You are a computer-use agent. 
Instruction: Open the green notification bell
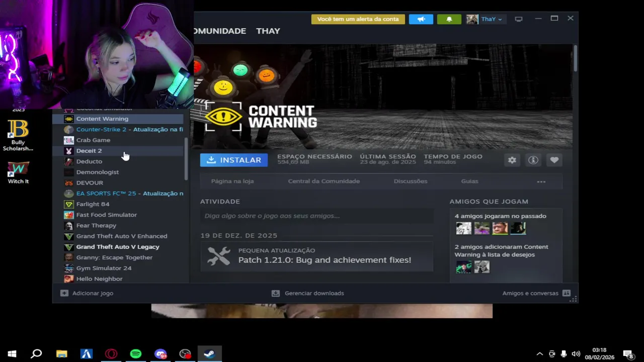pyautogui.click(x=449, y=19)
